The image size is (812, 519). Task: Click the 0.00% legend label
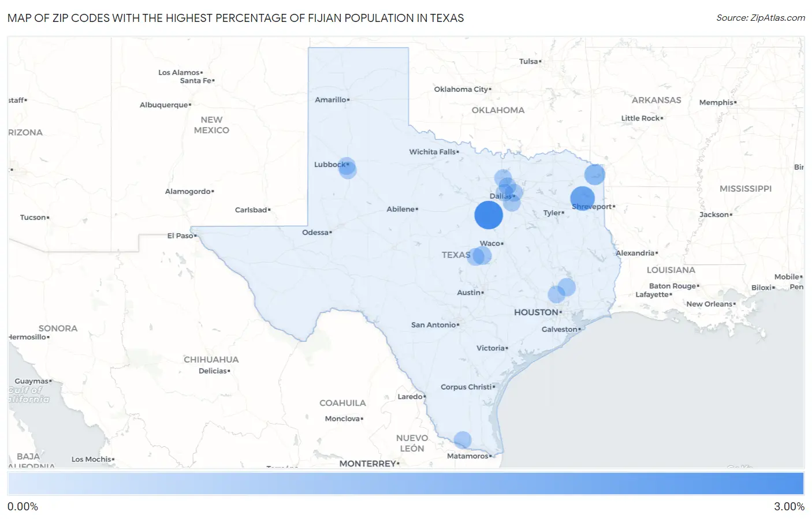tap(23, 506)
